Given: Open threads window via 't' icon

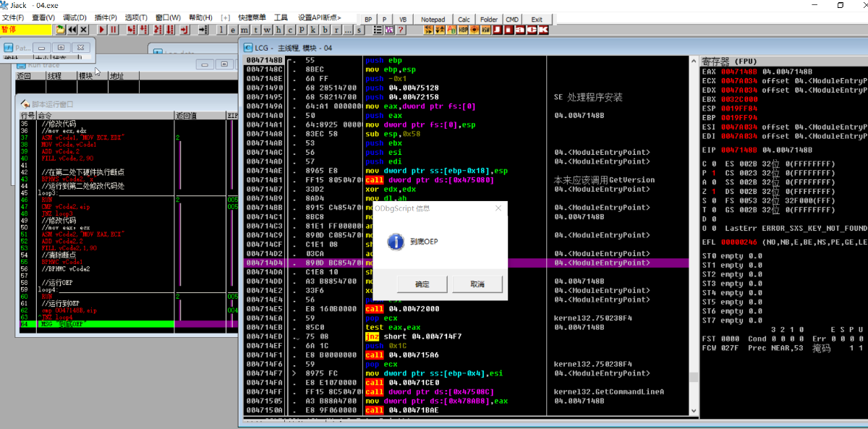Looking at the screenshot, I should (255, 30).
